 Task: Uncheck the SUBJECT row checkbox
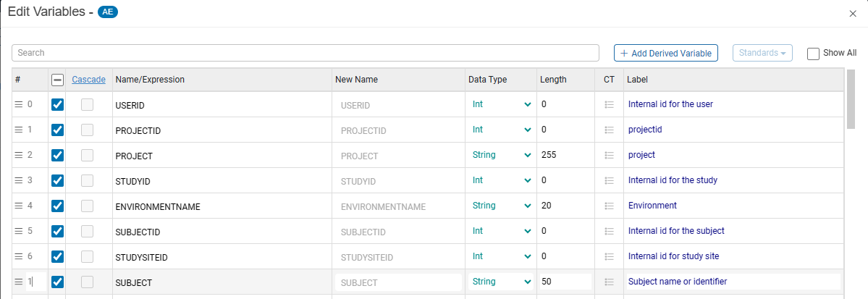[x=57, y=282]
